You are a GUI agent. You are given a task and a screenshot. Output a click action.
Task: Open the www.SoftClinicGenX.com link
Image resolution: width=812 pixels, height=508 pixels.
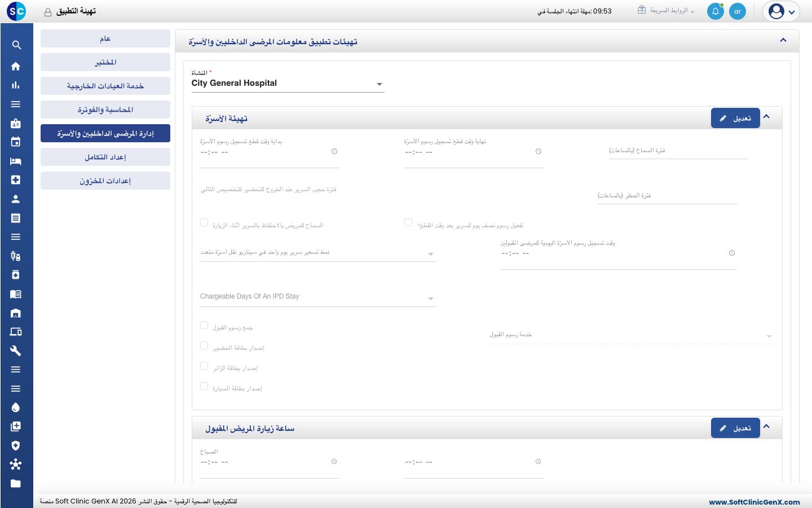point(754,502)
